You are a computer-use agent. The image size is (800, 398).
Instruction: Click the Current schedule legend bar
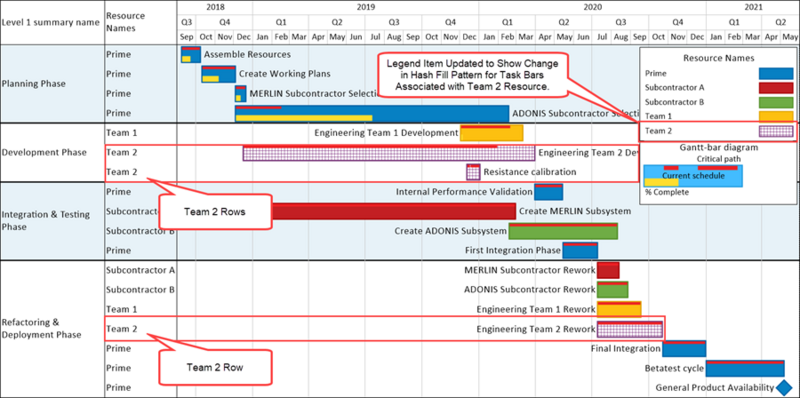[x=693, y=176]
